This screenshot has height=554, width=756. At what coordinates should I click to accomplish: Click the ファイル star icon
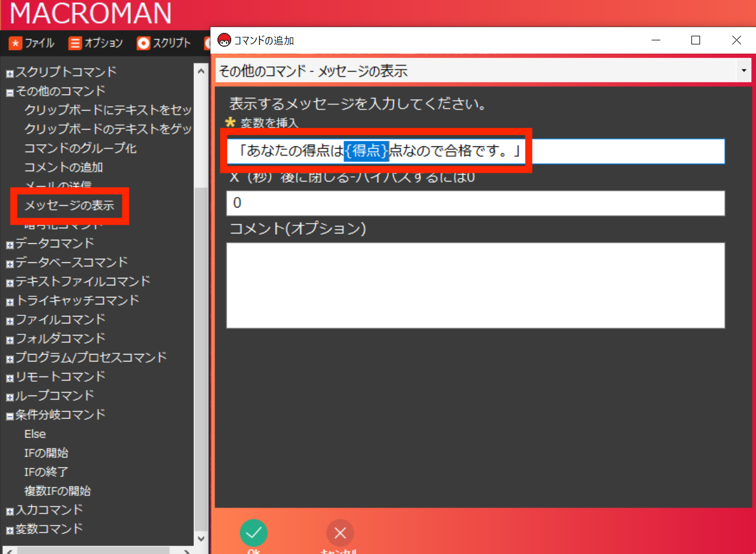[x=16, y=43]
